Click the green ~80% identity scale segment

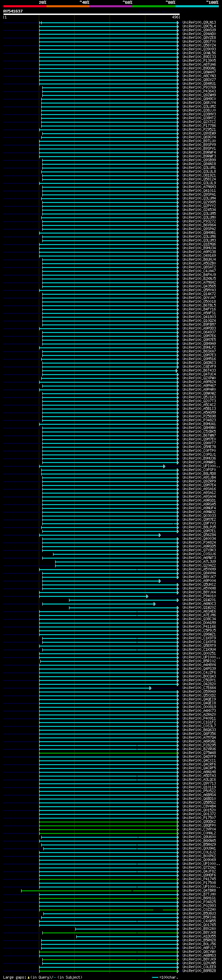[154, 6]
